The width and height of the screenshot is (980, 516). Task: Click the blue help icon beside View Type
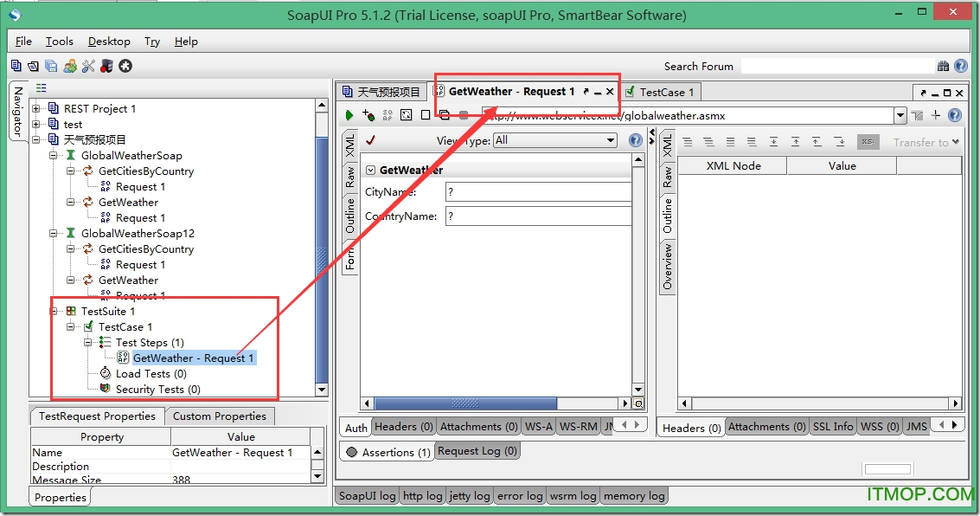636,140
